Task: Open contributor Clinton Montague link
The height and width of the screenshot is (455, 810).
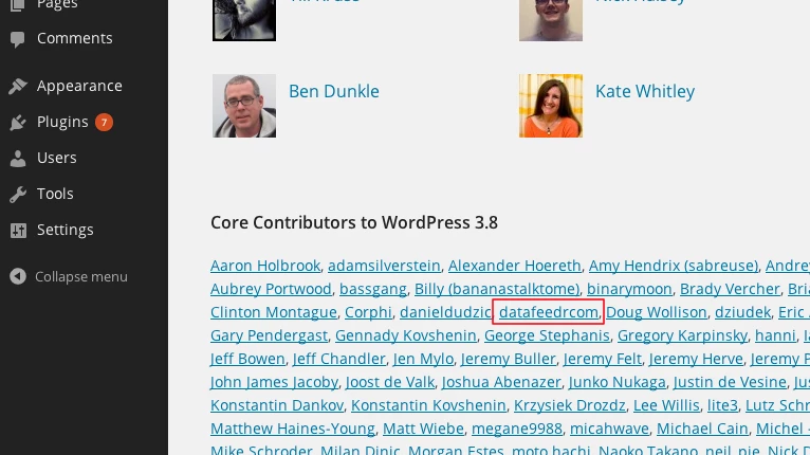Action: (273, 312)
